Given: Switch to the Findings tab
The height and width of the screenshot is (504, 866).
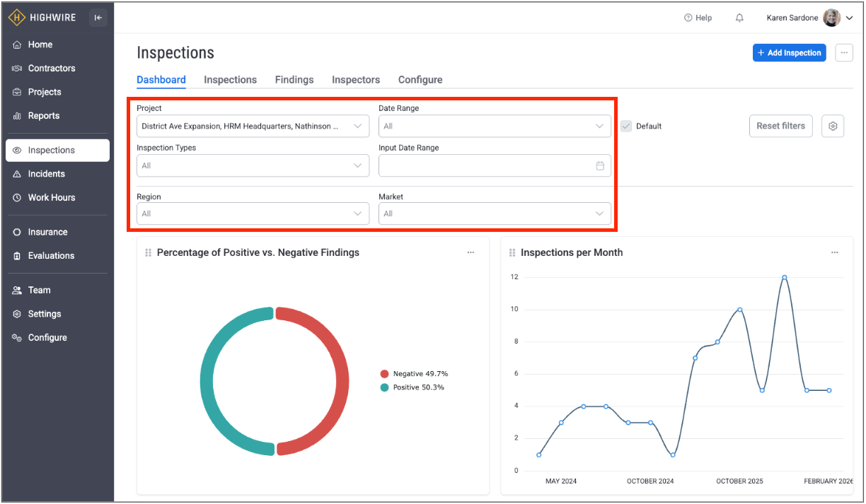Looking at the screenshot, I should tap(294, 80).
